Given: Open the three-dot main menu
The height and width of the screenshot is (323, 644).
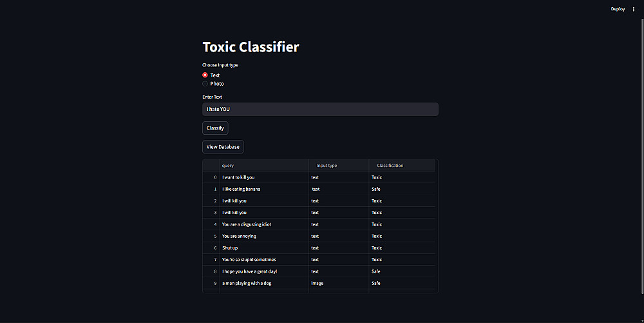Looking at the screenshot, I should pos(634,9).
